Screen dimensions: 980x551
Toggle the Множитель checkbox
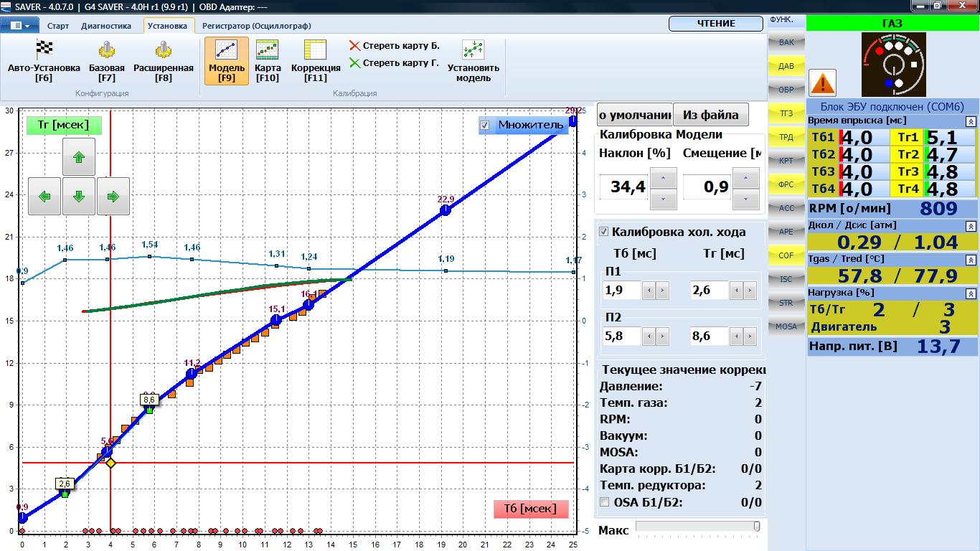pos(485,126)
